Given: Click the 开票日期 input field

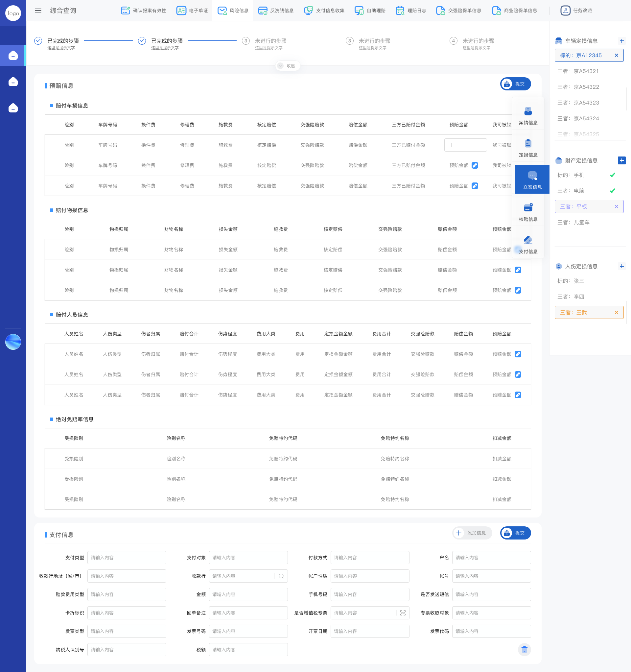Looking at the screenshot, I should click(x=370, y=632).
